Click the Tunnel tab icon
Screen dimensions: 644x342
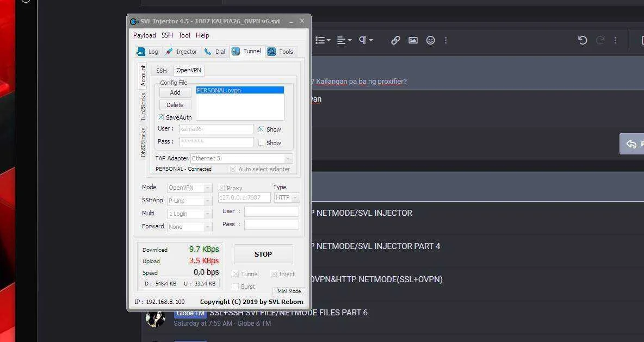[236, 51]
